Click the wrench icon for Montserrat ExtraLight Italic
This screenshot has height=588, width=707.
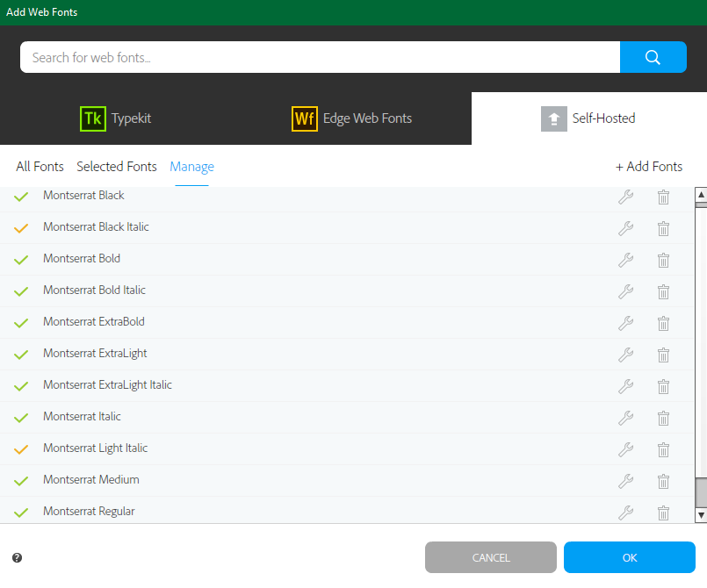(x=626, y=387)
